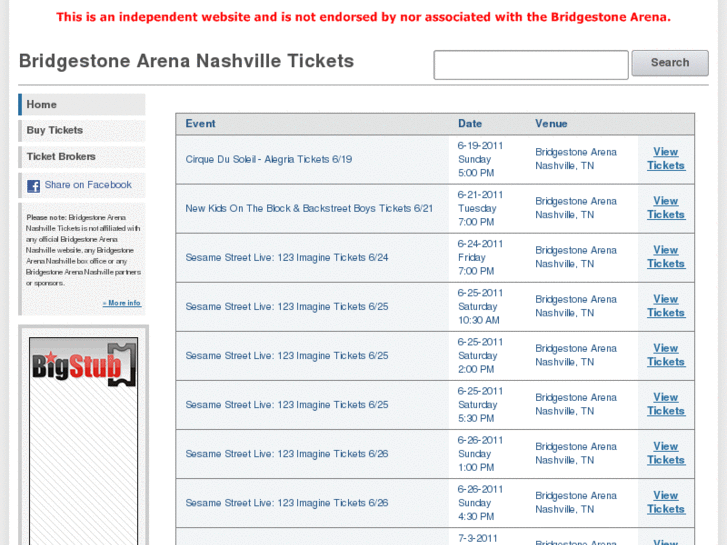Open Sesame Street Live 6/25 event at 2:00 PM

coord(287,356)
